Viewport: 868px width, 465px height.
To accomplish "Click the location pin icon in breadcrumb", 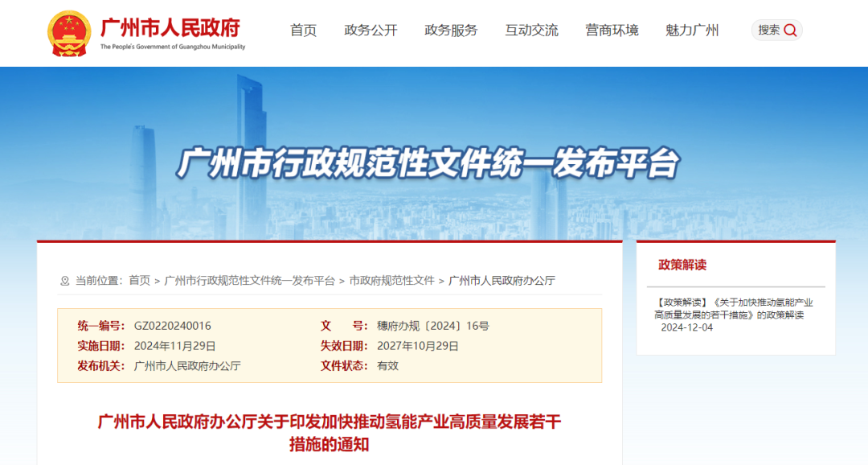I will tap(65, 281).
